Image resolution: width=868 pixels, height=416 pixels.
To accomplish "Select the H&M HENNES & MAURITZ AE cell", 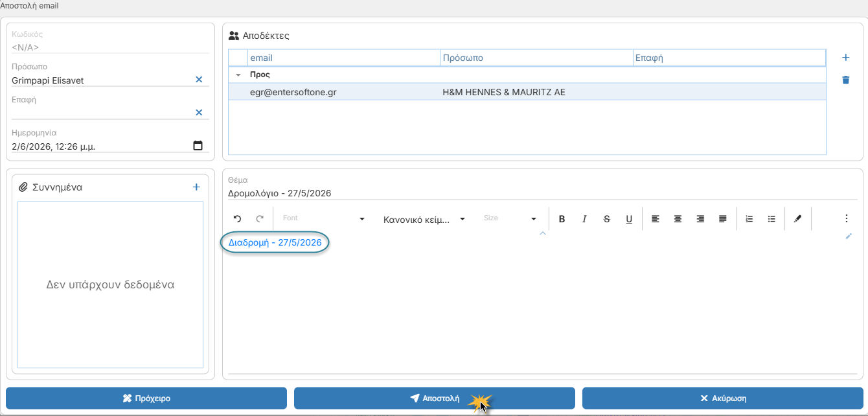I will click(x=536, y=92).
